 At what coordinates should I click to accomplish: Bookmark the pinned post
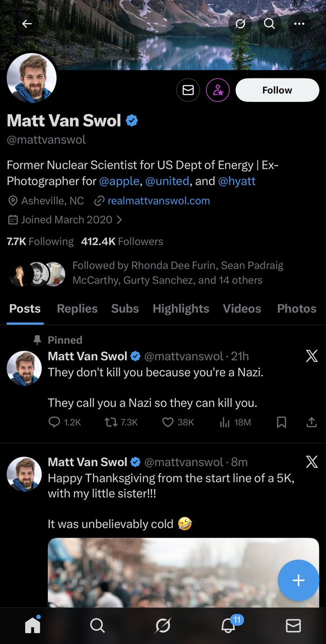pos(281,422)
